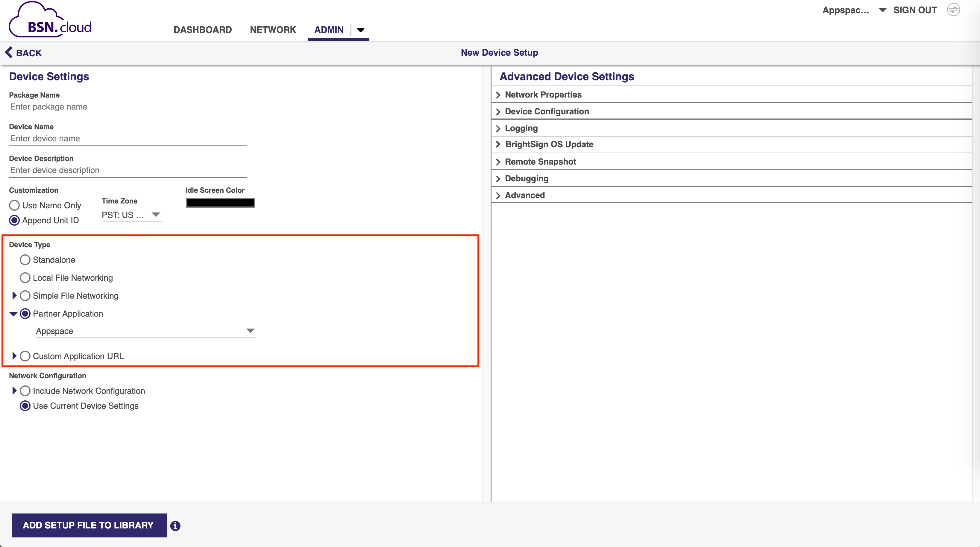This screenshot has height=547, width=980.
Task: Click the network status icon near Sign Out
Action: 953,10
